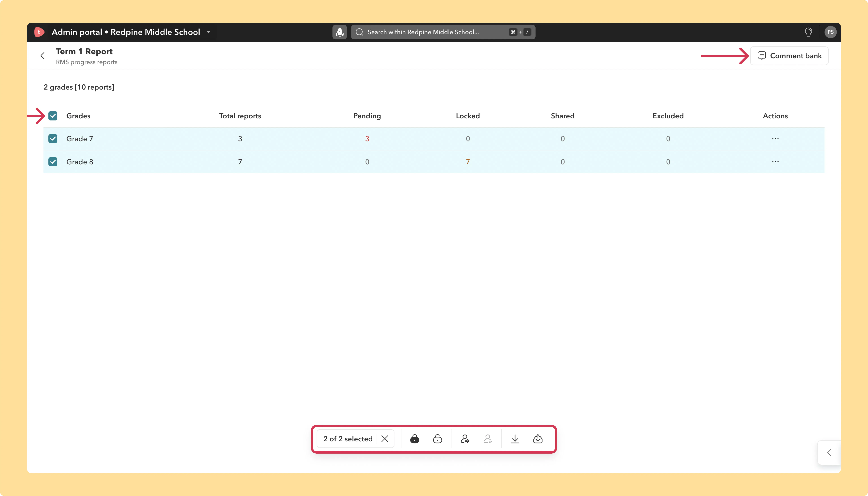This screenshot has width=868, height=496.
Task: Download selected reports with the down-arrow icon
Action: (x=515, y=439)
